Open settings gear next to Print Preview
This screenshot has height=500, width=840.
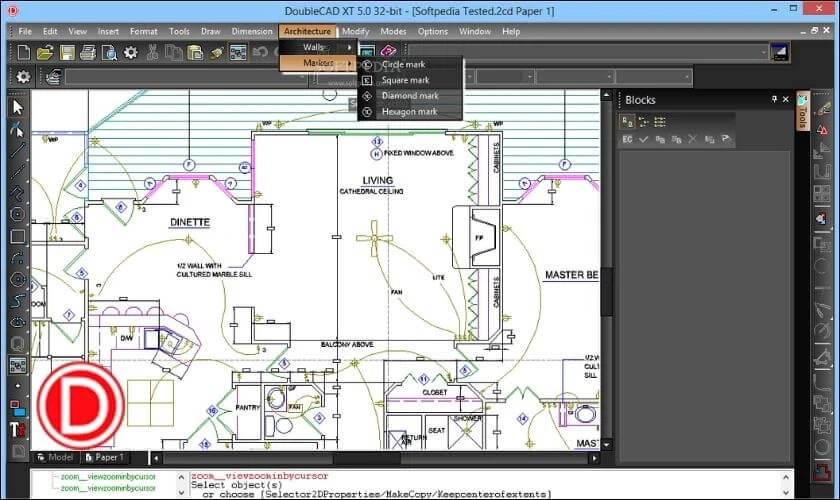point(131,52)
